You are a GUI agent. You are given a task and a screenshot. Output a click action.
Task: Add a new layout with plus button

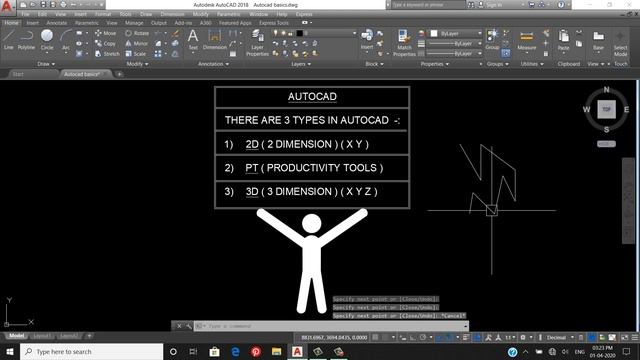click(x=89, y=336)
